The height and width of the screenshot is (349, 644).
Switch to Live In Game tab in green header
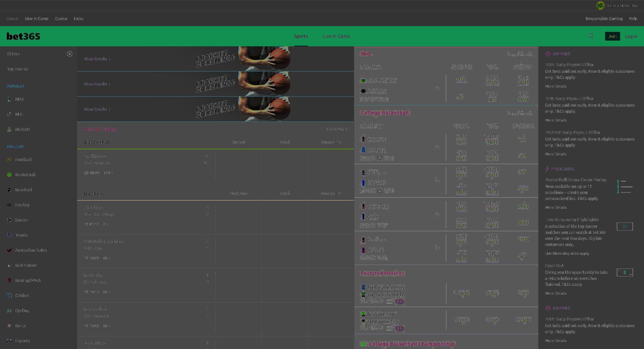336,36
